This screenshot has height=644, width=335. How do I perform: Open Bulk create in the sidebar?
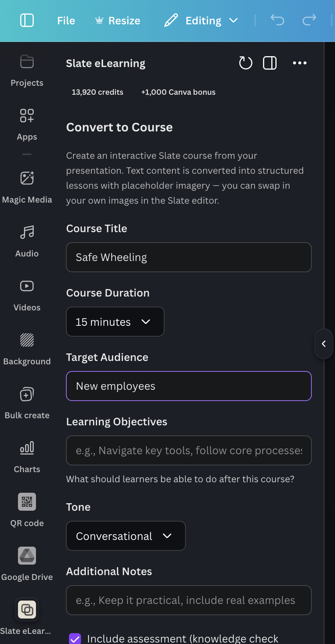27,403
